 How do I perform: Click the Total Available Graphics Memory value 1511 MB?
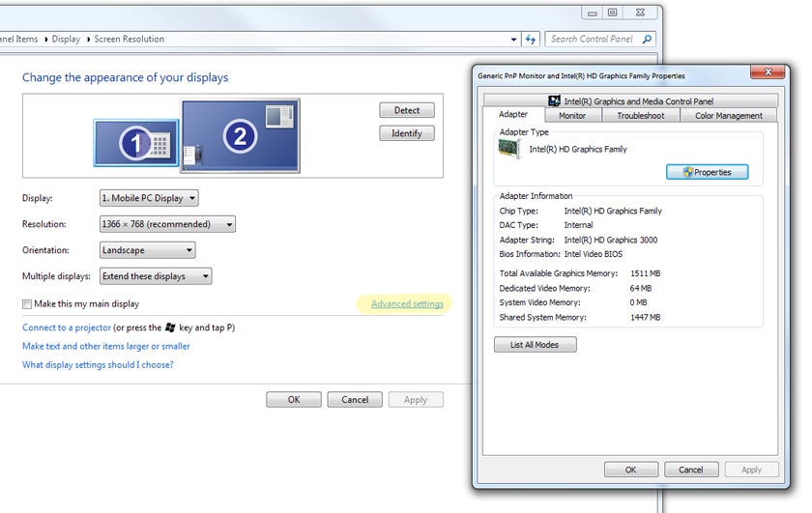(646, 273)
